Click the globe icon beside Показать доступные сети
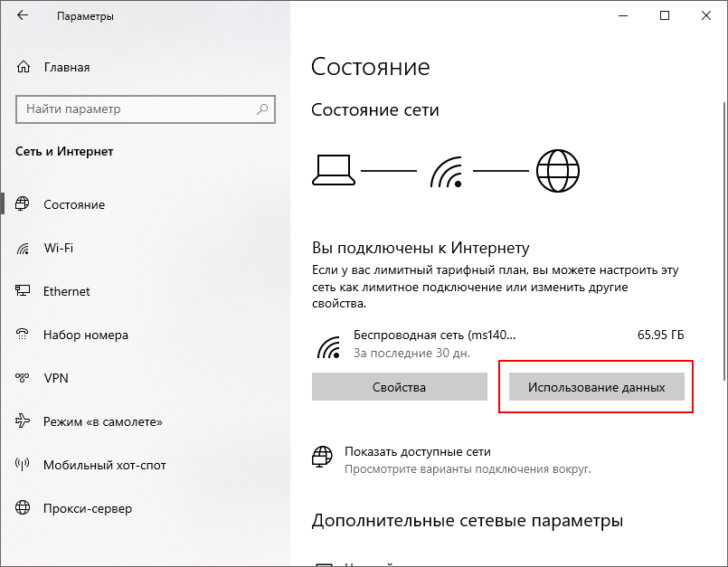The image size is (728, 567). pyautogui.click(x=322, y=457)
